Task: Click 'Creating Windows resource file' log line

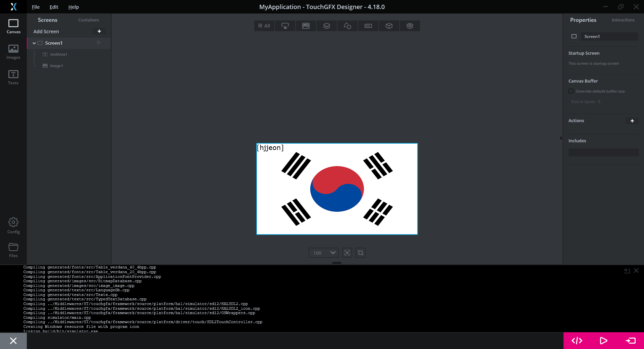Action: 81,327
